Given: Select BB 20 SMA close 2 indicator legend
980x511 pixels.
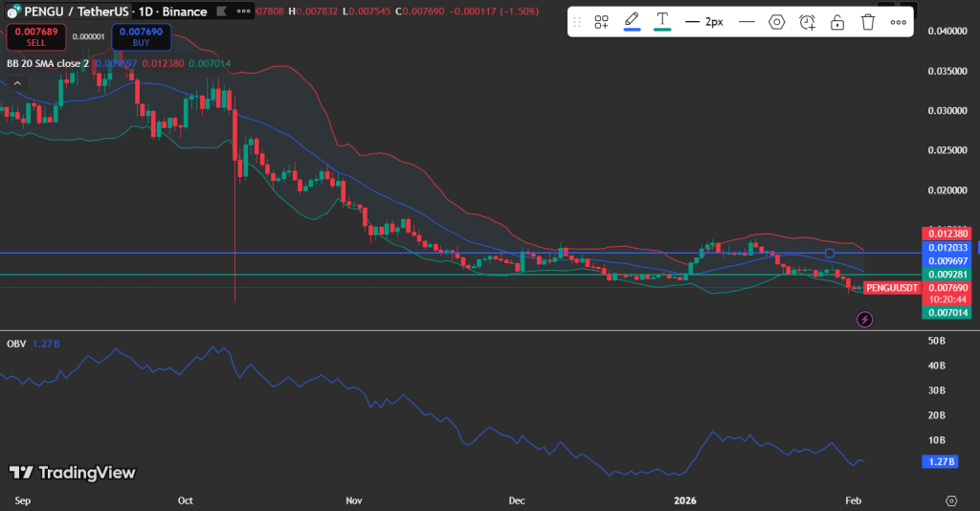Looking at the screenshot, I should coord(48,64).
